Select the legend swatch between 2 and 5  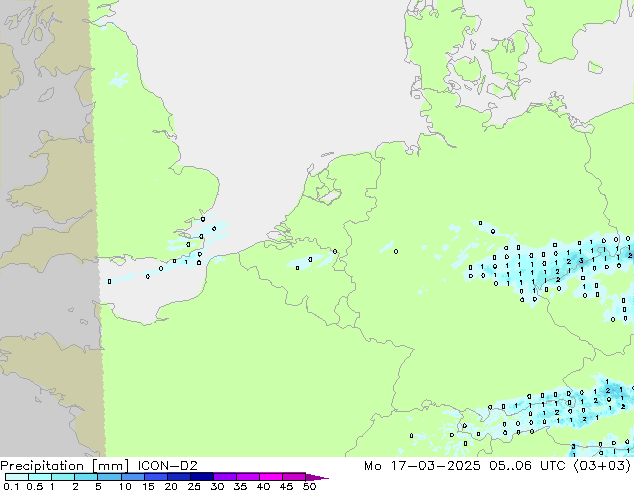click(x=86, y=477)
